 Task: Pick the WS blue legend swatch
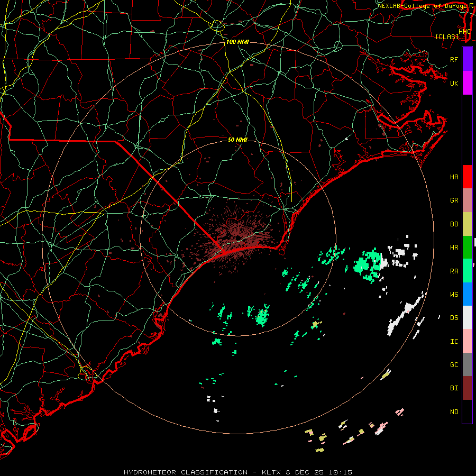[x=467, y=294]
